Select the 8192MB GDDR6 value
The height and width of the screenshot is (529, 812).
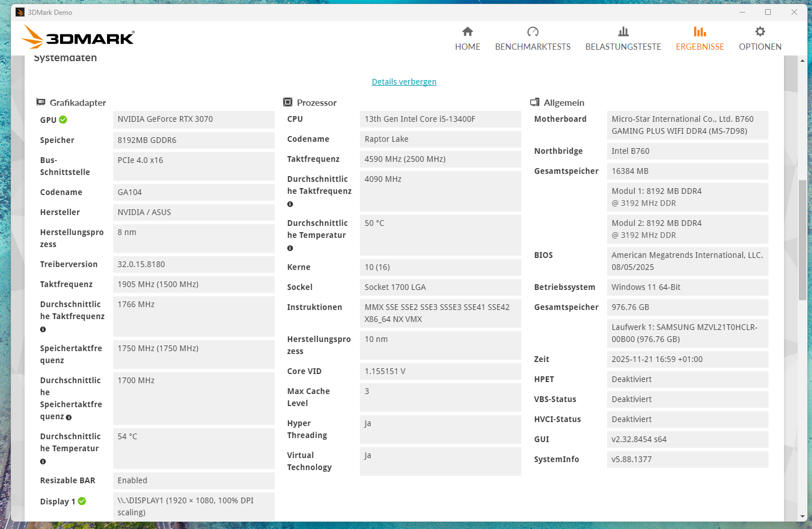(194, 140)
